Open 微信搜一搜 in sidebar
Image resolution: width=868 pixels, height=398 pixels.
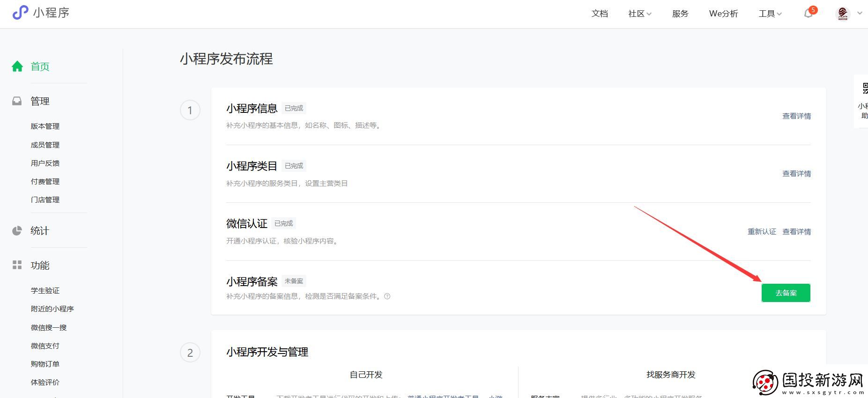tap(49, 328)
